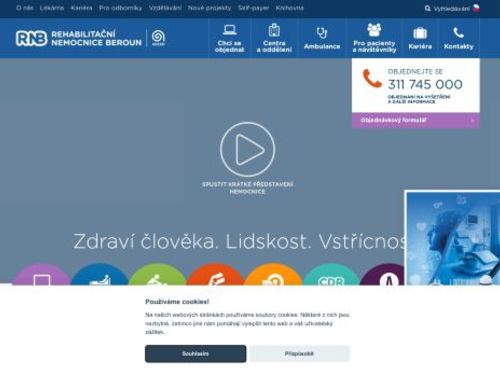
Task: Switch language via Czech flag icon
Action: (476, 8)
